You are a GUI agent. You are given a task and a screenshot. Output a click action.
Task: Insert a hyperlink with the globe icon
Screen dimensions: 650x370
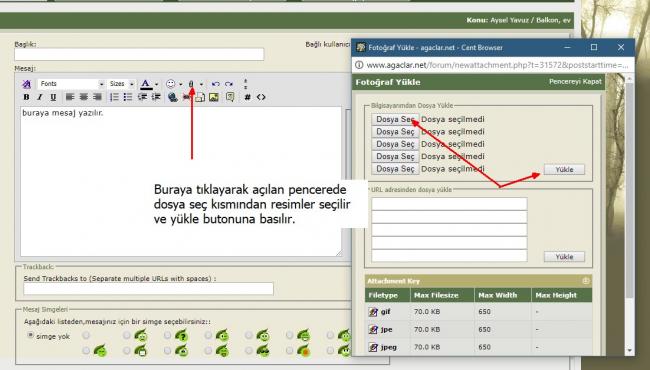click(x=173, y=97)
